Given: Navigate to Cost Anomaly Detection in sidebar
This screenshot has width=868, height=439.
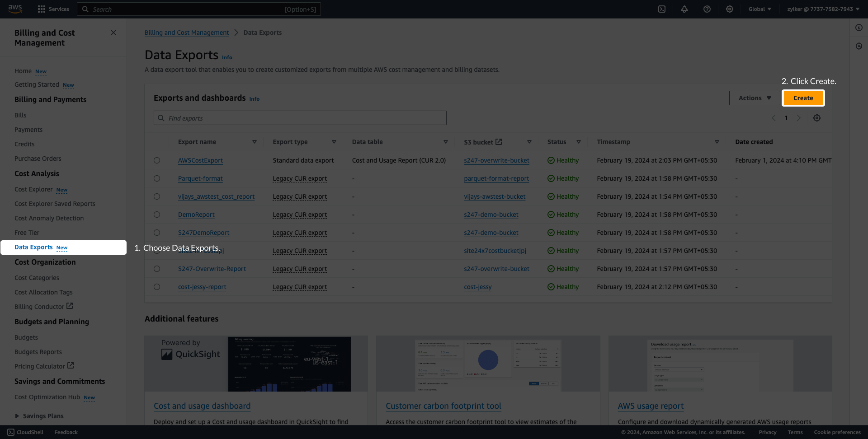Looking at the screenshot, I should [x=49, y=218].
